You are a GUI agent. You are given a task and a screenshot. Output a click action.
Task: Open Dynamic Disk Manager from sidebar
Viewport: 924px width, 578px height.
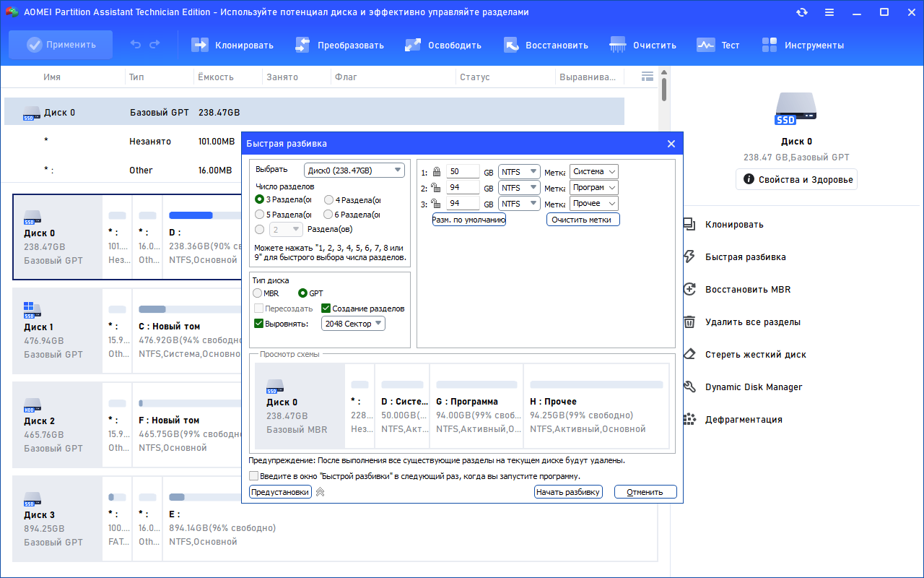tap(743, 387)
